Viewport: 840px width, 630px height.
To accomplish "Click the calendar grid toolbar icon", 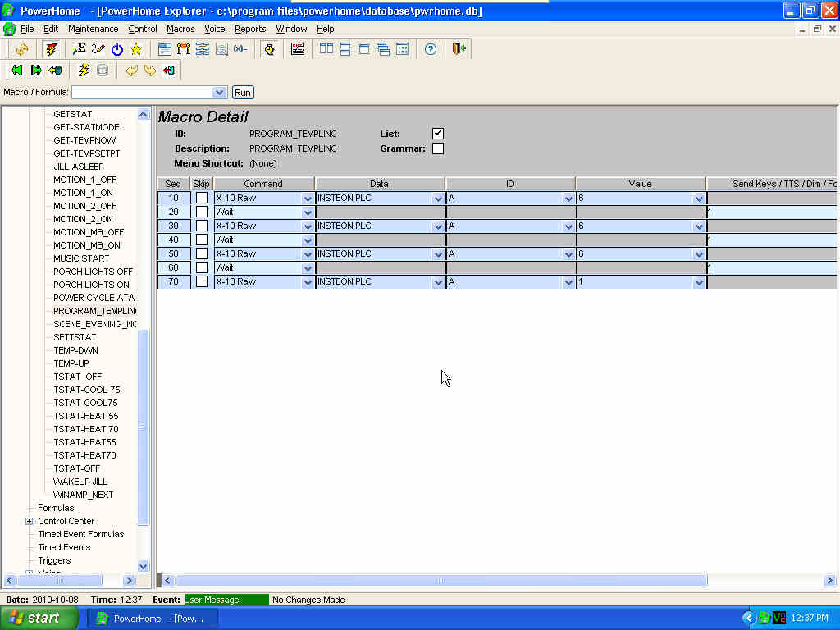I will pos(402,49).
